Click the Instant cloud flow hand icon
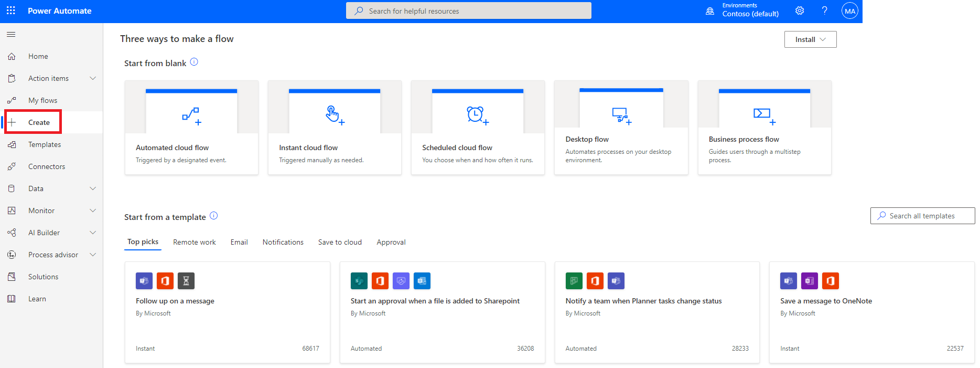 point(335,115)
